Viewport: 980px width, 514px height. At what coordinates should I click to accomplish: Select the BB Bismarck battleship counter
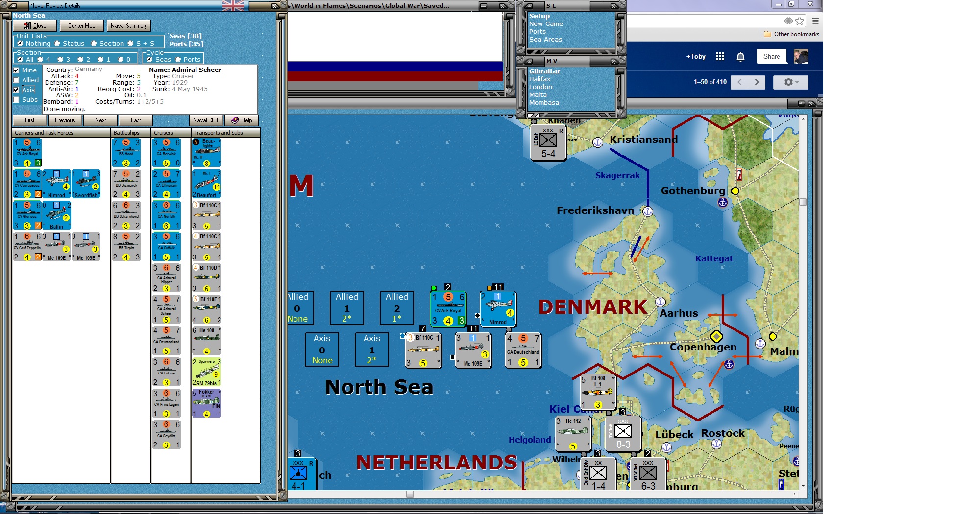(x=126, y=184)
